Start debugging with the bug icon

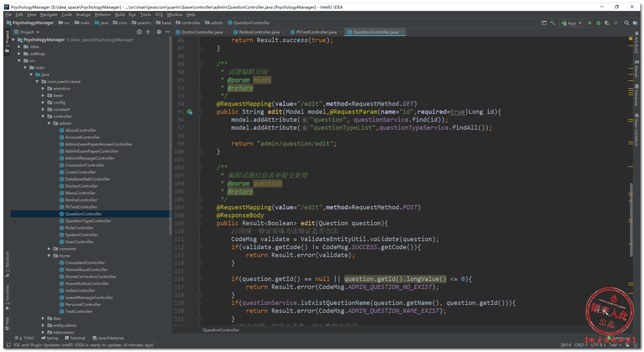tap(598, 23)
